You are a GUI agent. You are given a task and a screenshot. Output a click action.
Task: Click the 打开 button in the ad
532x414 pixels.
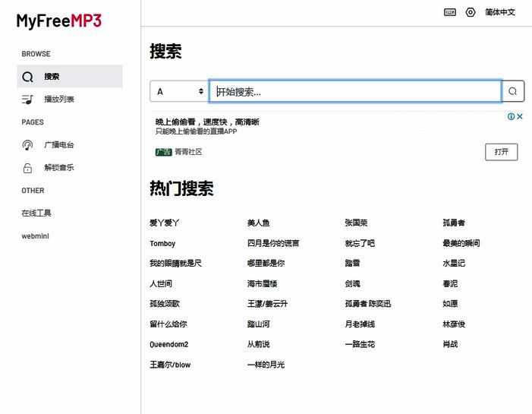tap(501, 152)
